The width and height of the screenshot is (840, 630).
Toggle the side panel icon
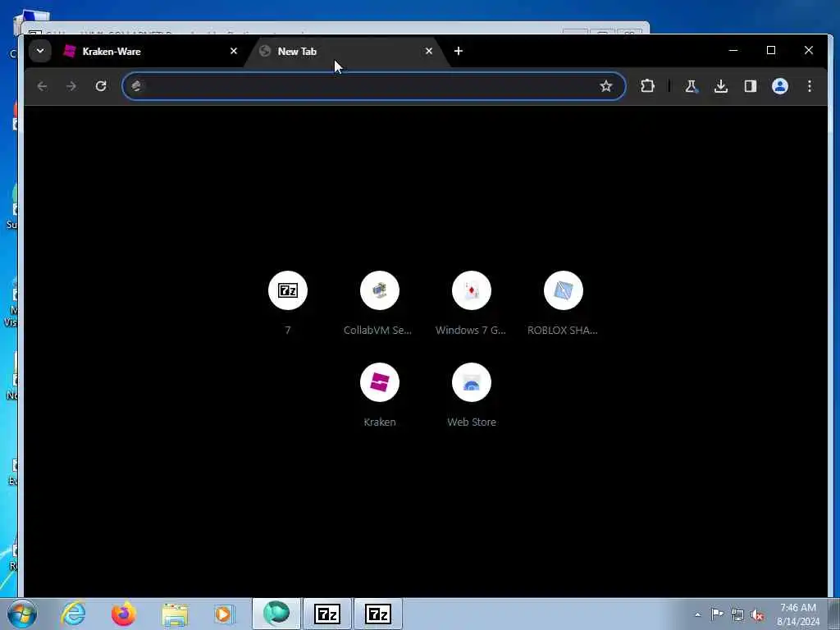751,86
